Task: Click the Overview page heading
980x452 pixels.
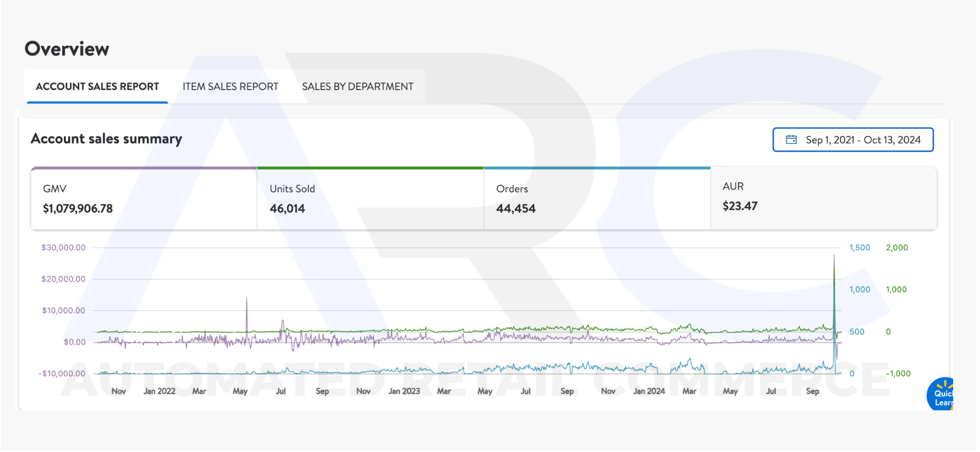Action: (x=67, y=49)
